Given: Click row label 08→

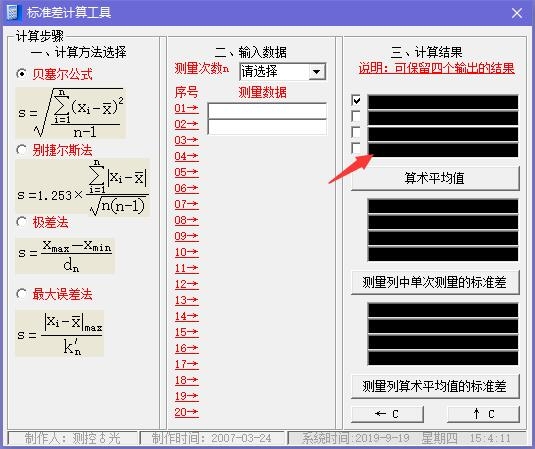Looking at the screenshot, I should pyautogui.click(x=186, y=220).
